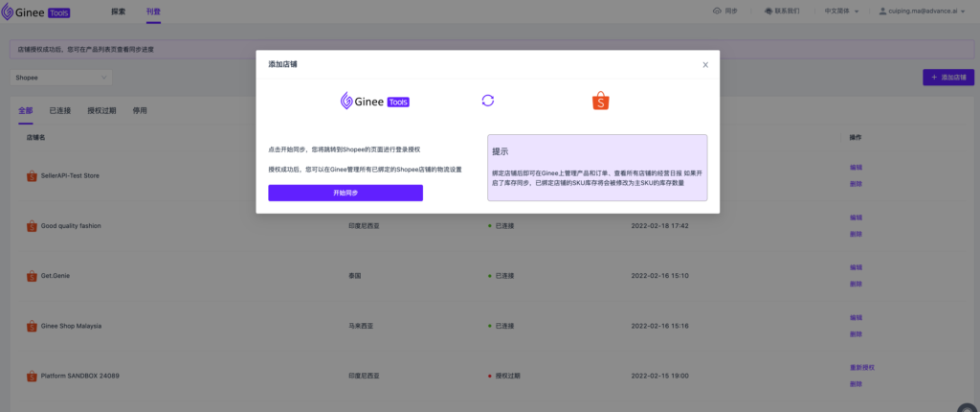Switch to the 授权过期 tab

(x=101, y=110)
